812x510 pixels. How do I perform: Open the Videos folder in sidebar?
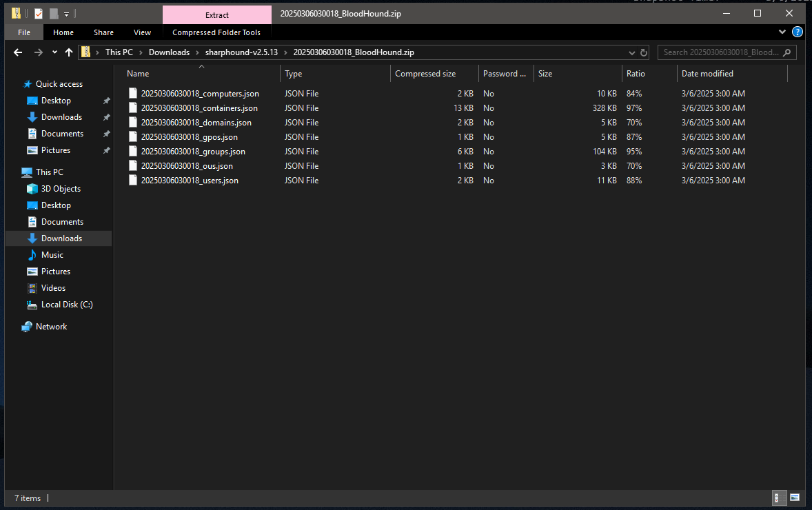pyautogui.click(x=53, y=288)
